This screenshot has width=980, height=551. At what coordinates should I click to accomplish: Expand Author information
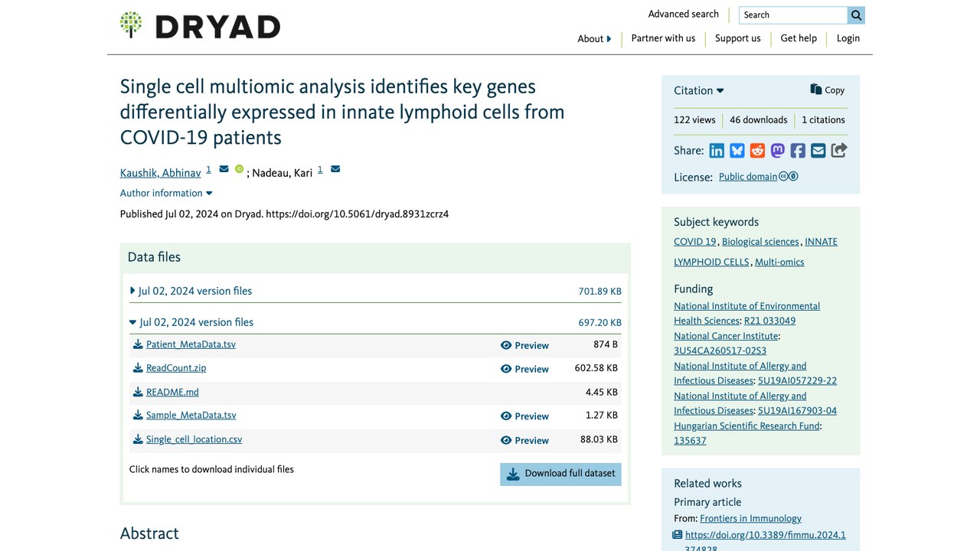click(166, 194)
